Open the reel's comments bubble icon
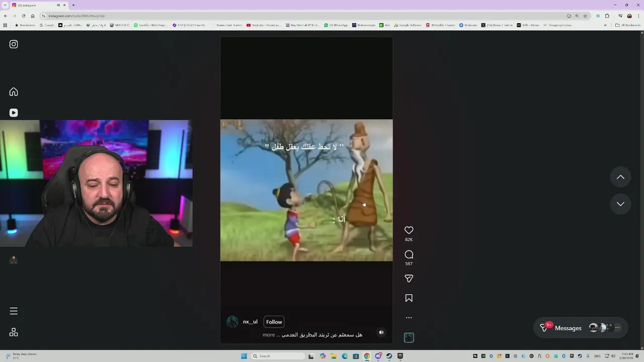Viewport: 644px width, 362px height. click(x=409, y=254)
